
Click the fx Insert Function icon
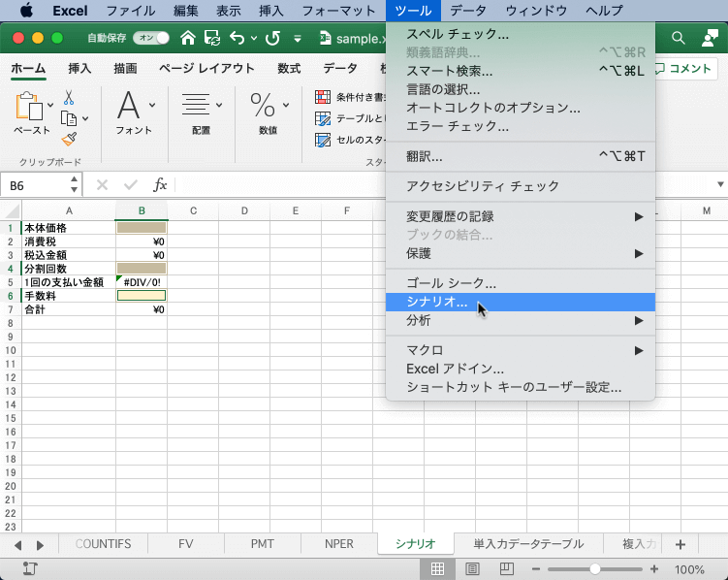click(x=160, y=185)
